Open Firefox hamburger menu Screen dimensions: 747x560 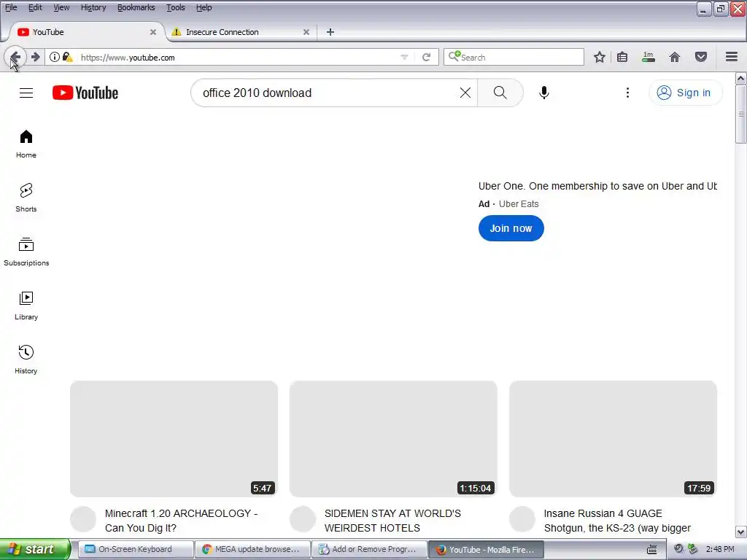(732, 57)
